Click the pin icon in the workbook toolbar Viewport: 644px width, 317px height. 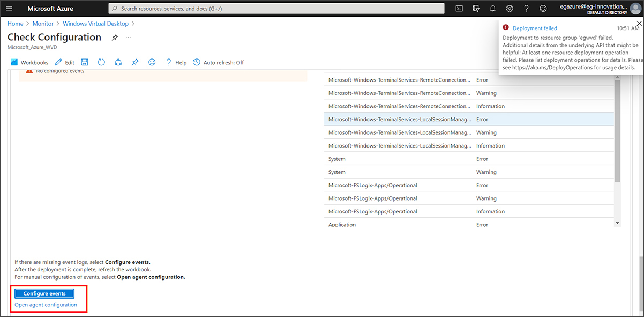(135, 62)
